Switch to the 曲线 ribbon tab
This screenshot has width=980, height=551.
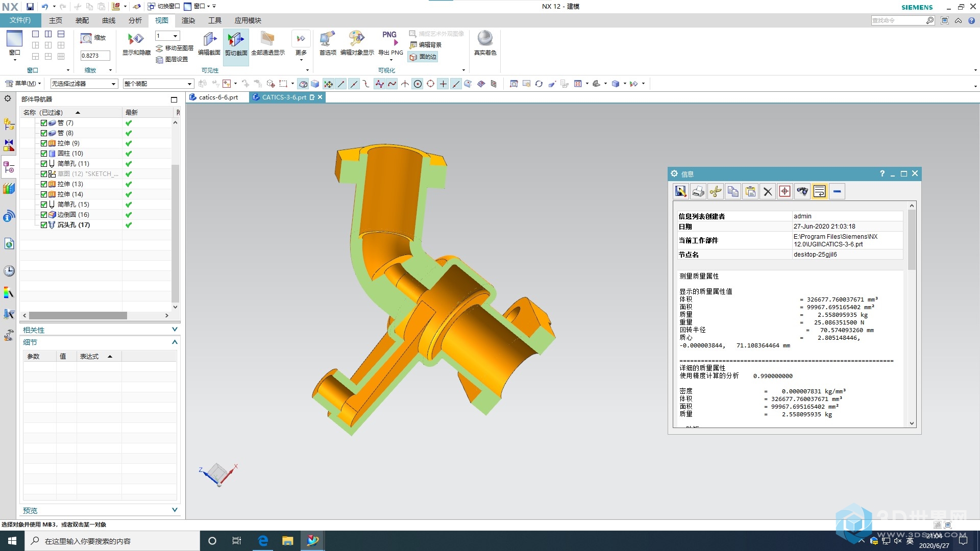[109, 20]
